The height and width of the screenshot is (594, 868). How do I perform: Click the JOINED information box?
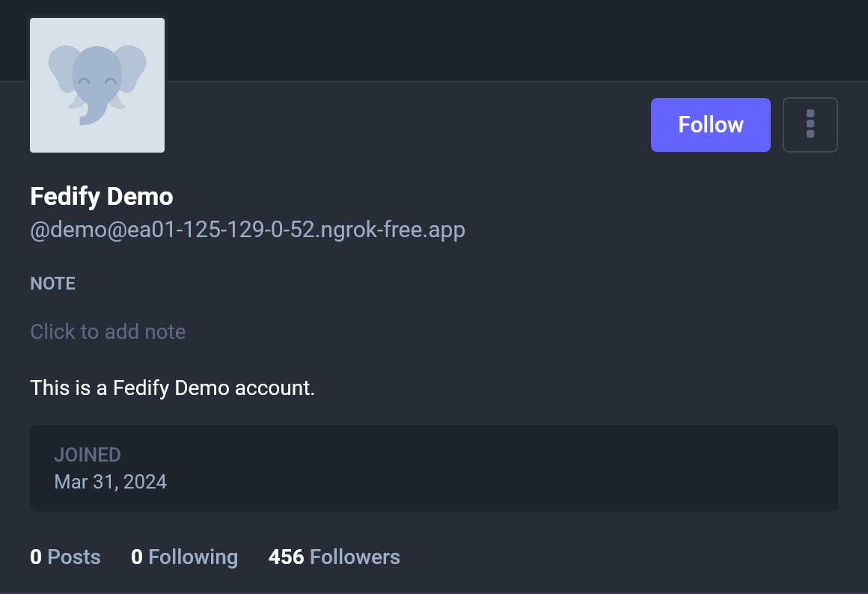click(x=434, y=468)
